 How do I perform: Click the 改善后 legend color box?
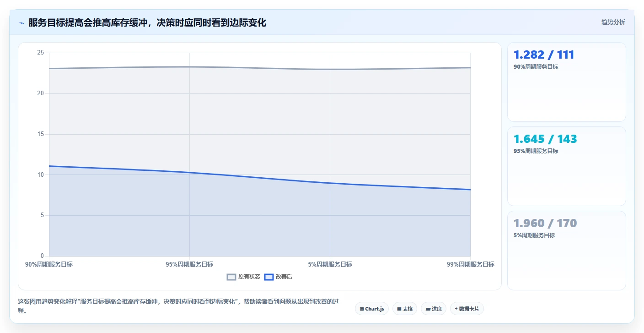[269, 277]
